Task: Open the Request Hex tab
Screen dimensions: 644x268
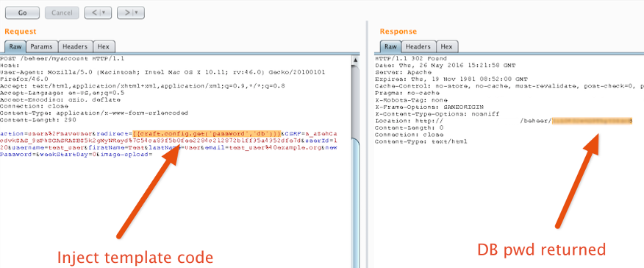Action: pyautogui.click(x=104, y=46)
